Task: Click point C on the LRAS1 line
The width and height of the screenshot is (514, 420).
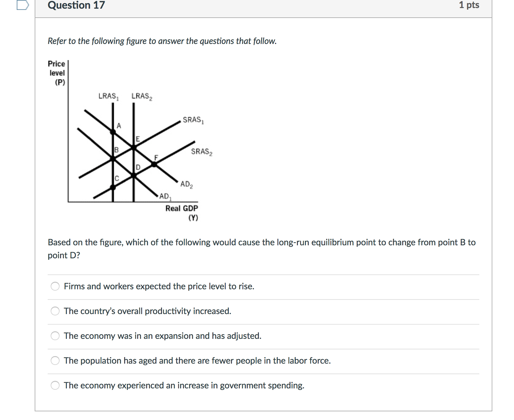Action: pyautogui.click(x=113, y=187)
